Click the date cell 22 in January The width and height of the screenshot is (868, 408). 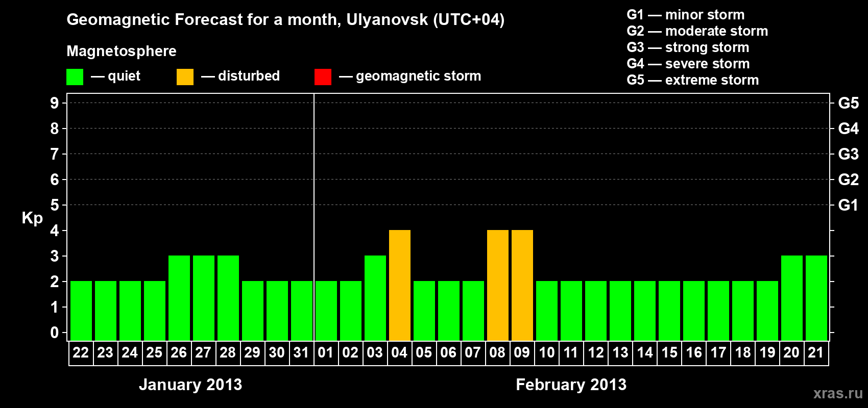81,353
